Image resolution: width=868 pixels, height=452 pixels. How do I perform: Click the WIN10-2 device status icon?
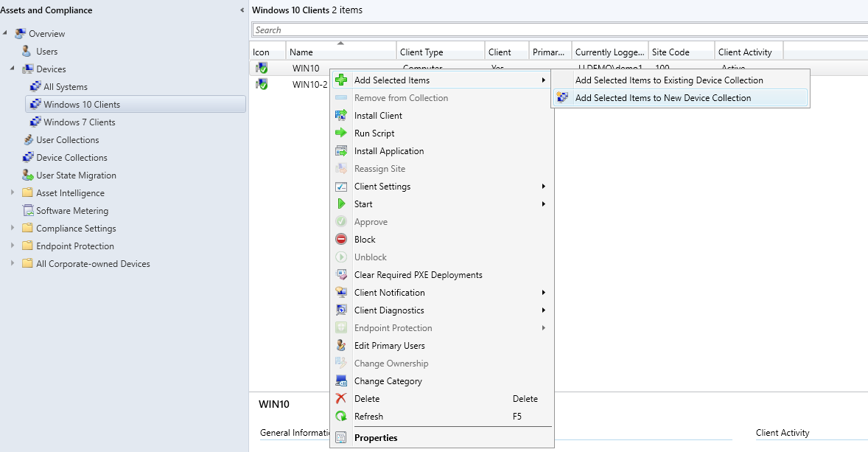(262, 84)
